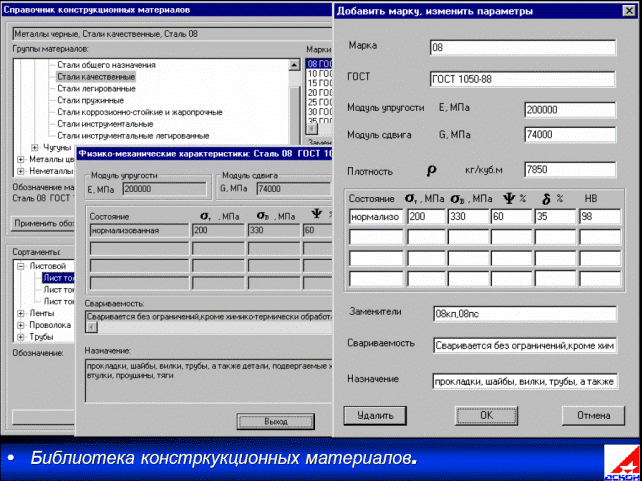Click the Заменители field with 08кп,08пс
The image size is (642, 481).
tap(524, 314)
